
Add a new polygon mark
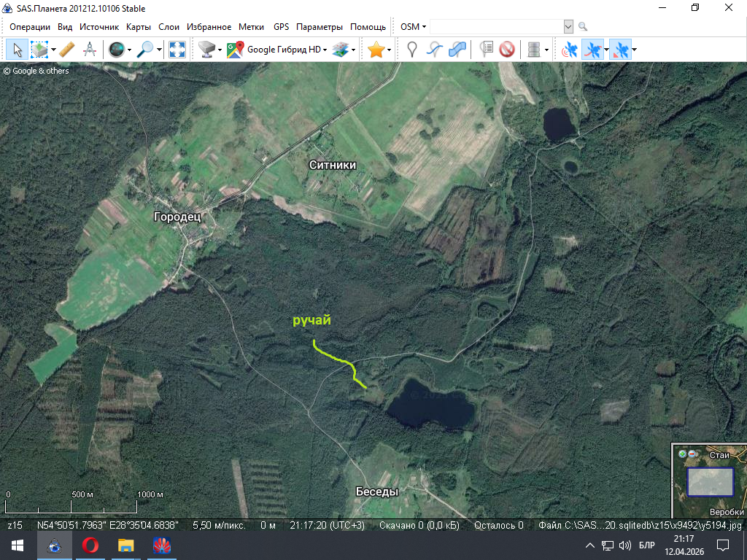click(457, 50)
